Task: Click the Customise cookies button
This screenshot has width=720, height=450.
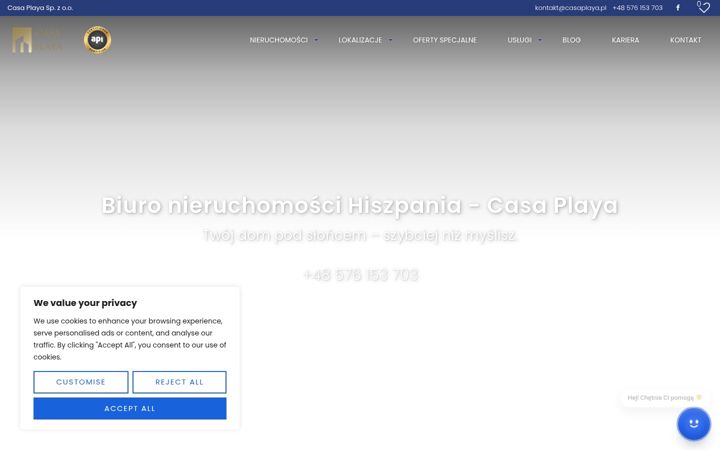Action: pos(81,382)
